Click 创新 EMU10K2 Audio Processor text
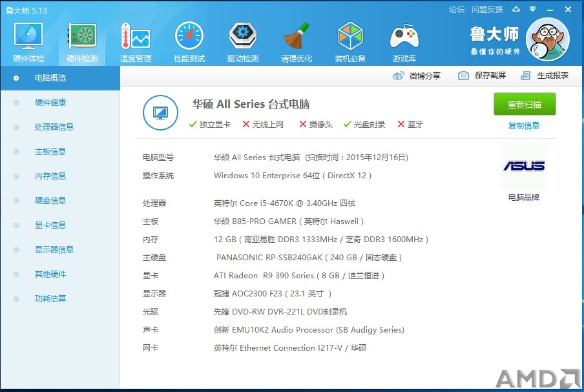The image size is (584, 392). point(309,330)
